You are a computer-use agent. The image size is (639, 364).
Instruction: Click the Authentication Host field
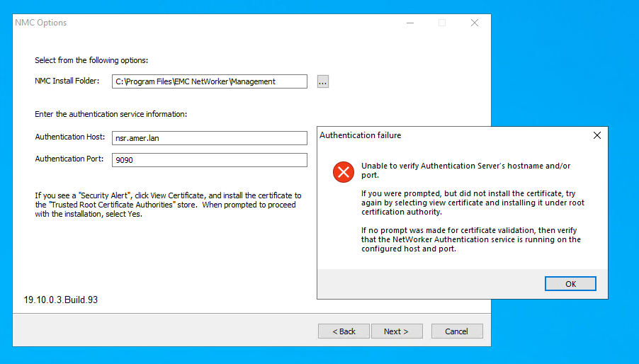tap(210, 138)
